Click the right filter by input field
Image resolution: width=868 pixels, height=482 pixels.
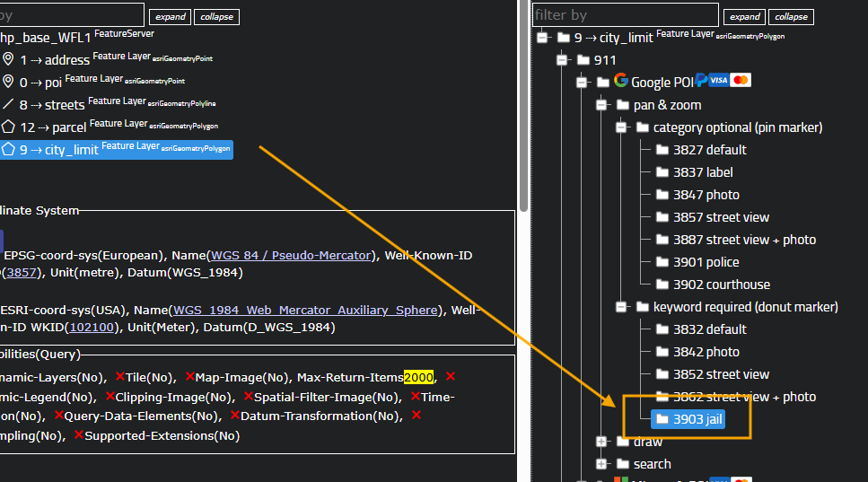pyautogui.click(x=625, y=15)
